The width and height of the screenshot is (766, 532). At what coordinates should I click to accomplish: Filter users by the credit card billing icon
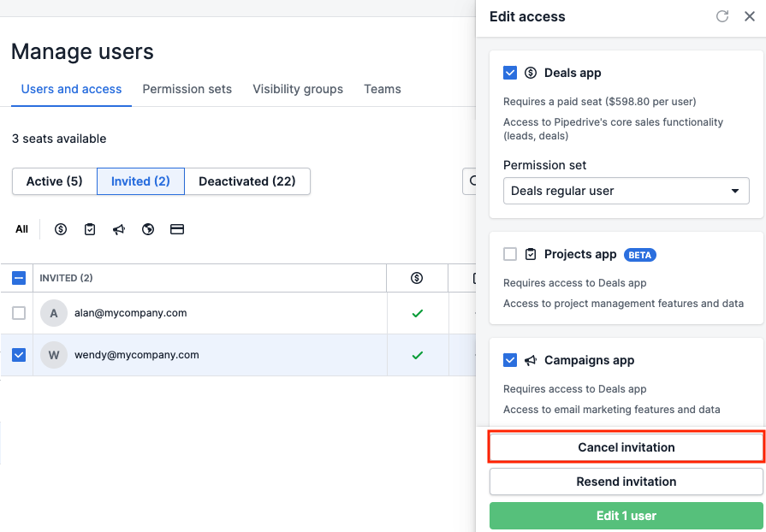point(177,229)
